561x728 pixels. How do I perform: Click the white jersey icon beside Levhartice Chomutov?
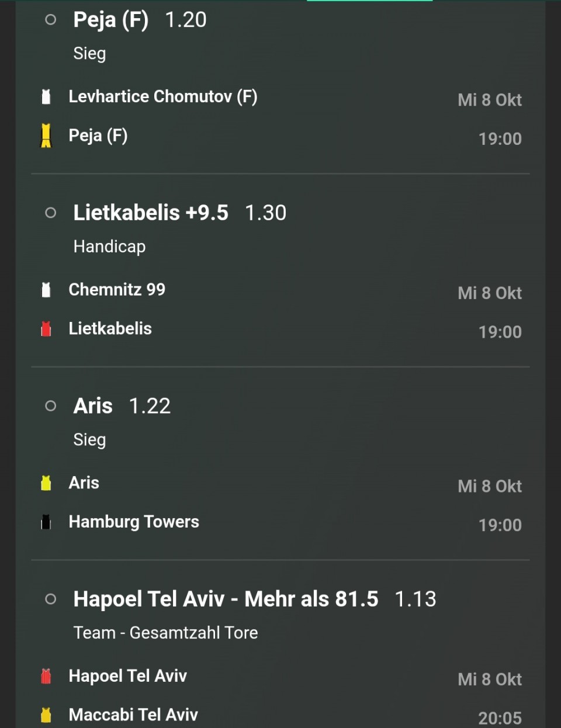click(x=46, y=96)
